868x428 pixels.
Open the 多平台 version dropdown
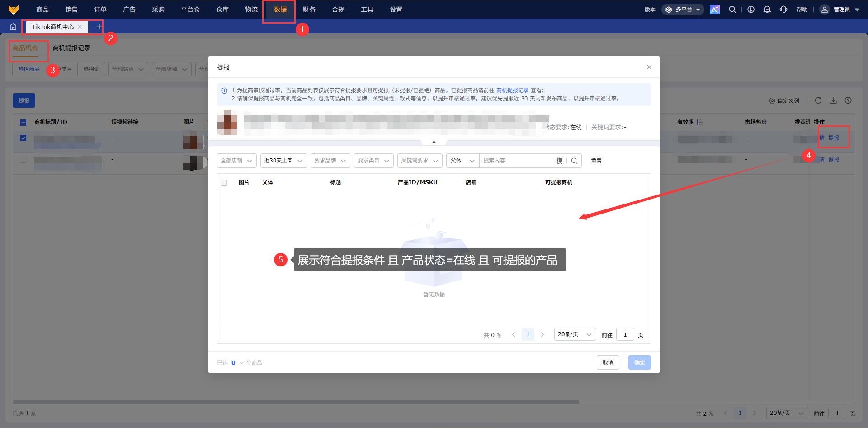tap(683, 10)
